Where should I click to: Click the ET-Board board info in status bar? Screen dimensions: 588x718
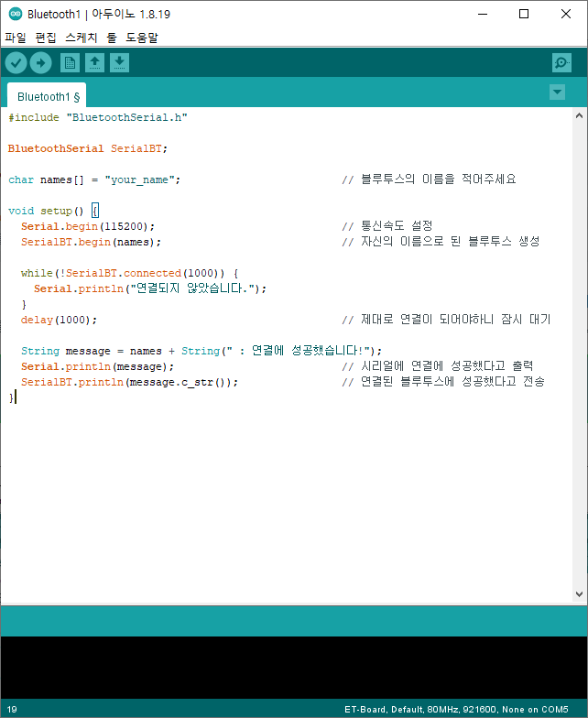tap(456, 709)
